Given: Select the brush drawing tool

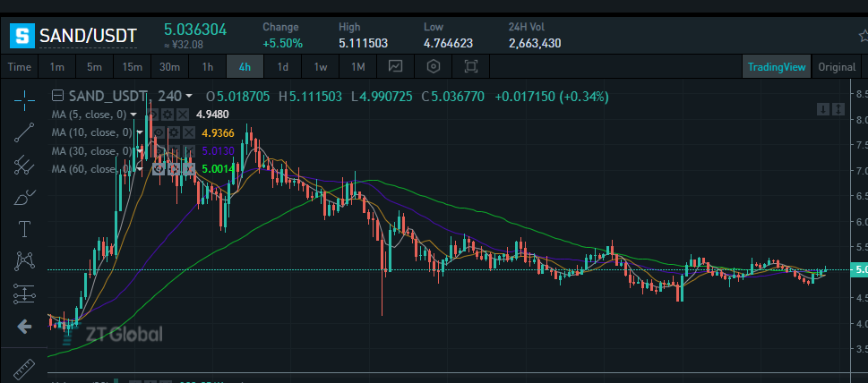Looking at the screenshot, I should [24, 196].
